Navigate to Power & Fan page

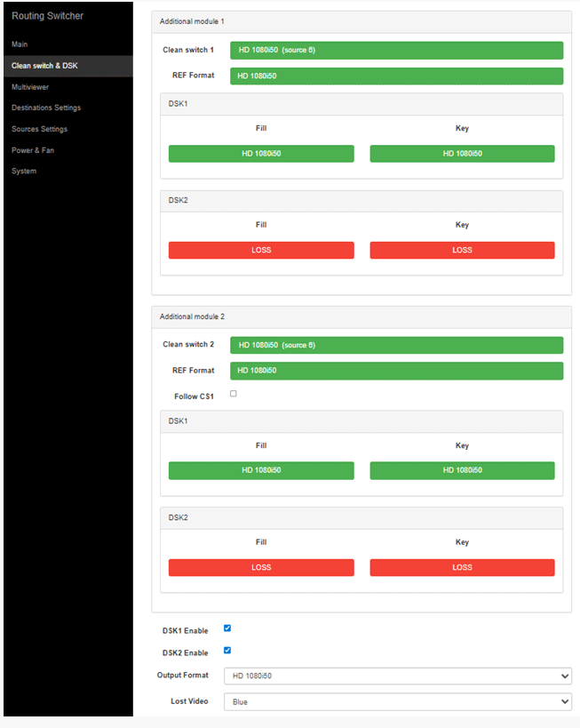[33, 150]
